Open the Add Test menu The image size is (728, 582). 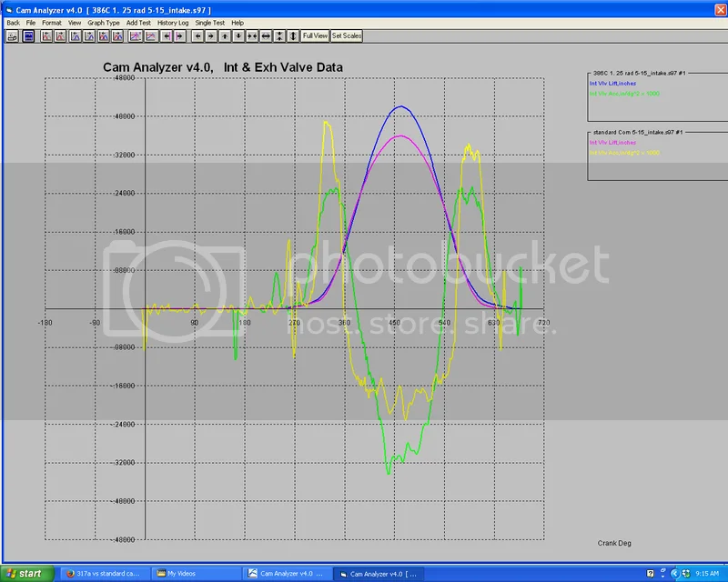point(138,22)
